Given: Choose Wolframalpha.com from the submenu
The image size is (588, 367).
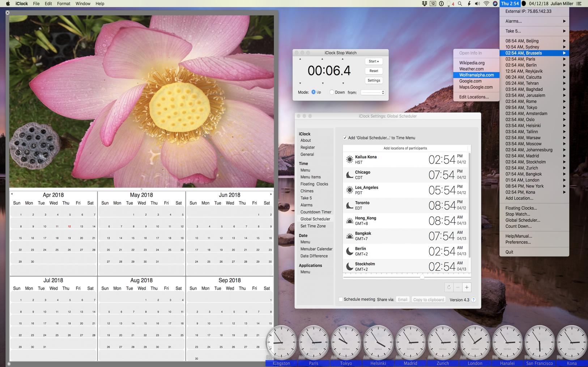Looking at the screenshot, I should pyautogui.click(x=476, y=75).
